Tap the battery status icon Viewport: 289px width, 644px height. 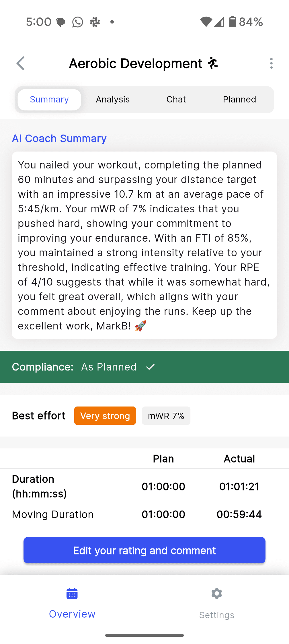(x=233, y=22)
